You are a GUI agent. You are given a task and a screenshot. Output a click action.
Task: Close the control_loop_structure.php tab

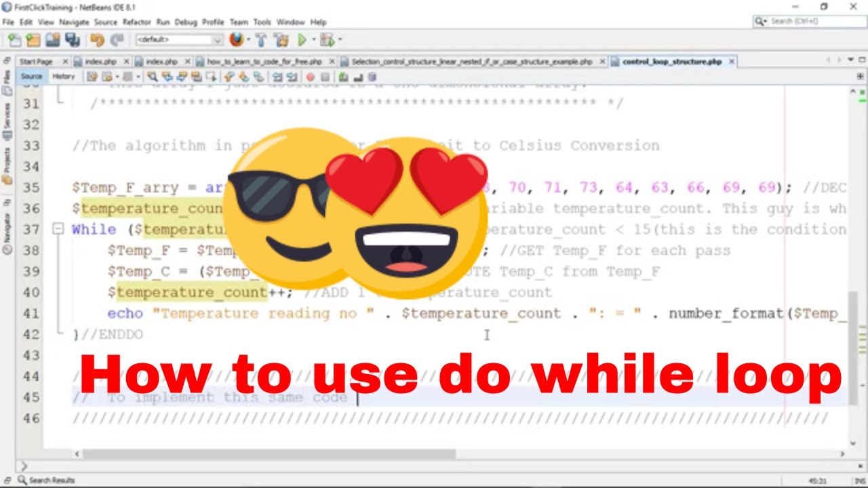coord(732,62)
